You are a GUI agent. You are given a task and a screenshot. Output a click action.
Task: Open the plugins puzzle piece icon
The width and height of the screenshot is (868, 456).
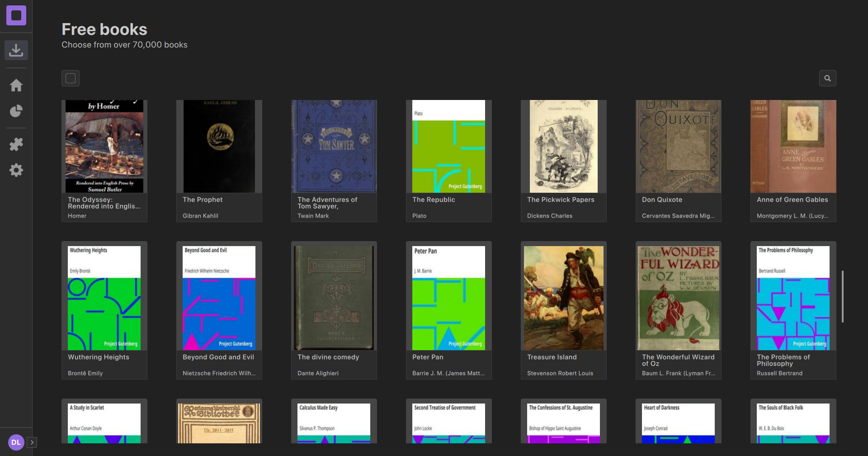point(16,144)
